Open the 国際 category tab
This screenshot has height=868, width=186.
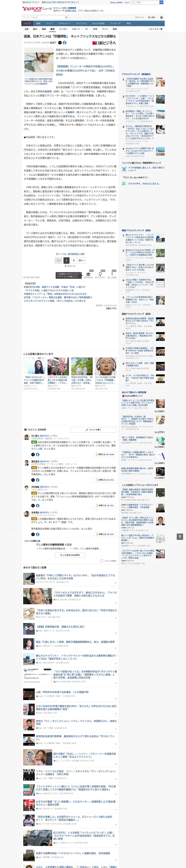(44, 29)
